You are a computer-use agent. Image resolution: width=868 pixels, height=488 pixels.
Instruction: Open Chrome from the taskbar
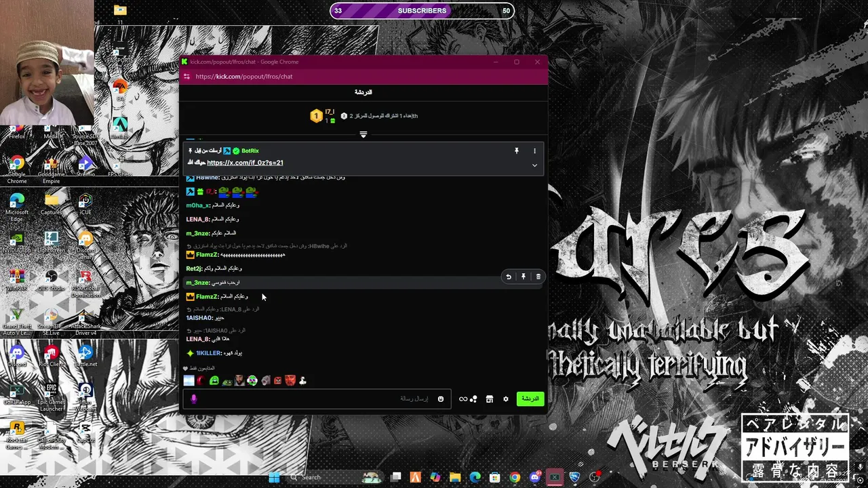click(515, 477)
